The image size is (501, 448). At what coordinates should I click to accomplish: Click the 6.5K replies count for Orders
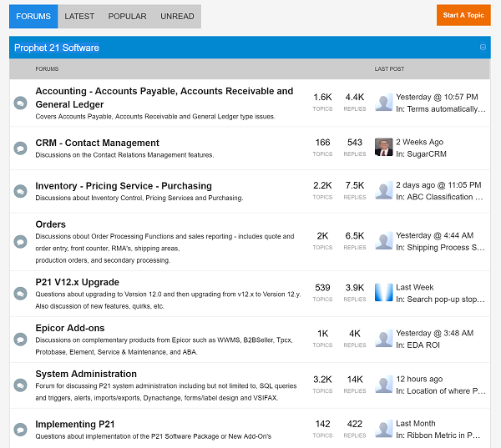pyautogui.click(x=355, y=236)
